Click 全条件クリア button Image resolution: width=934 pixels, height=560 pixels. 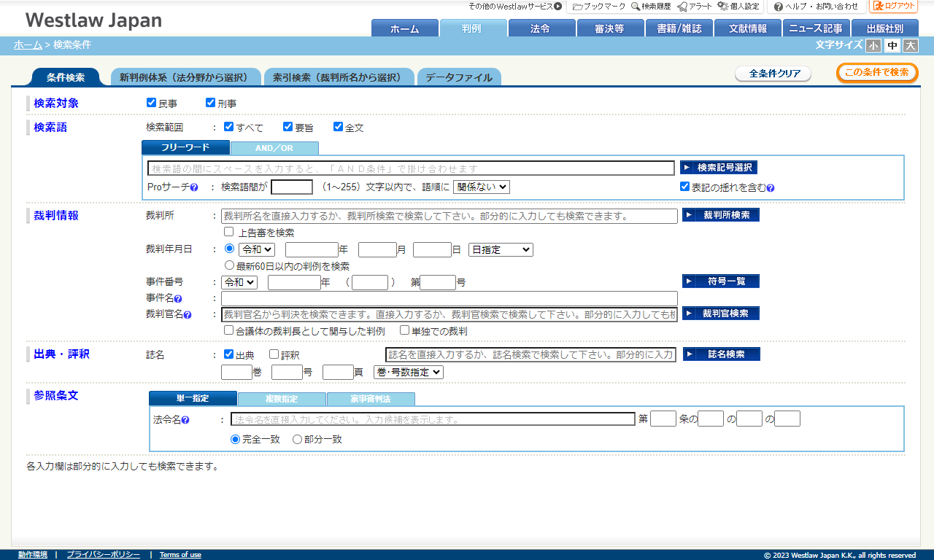pyautogui.click(x=773, y=74)
